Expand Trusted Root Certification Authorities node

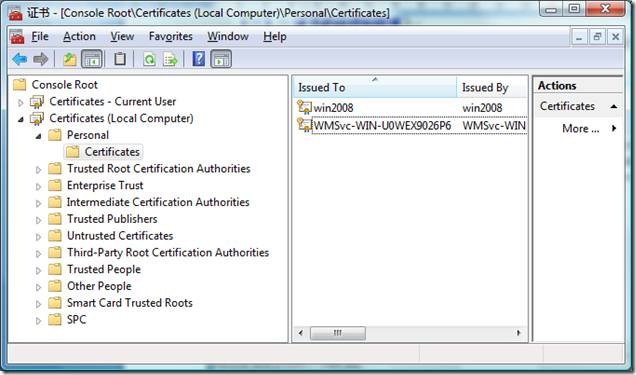pyautogui.click(x=39, y=170)
